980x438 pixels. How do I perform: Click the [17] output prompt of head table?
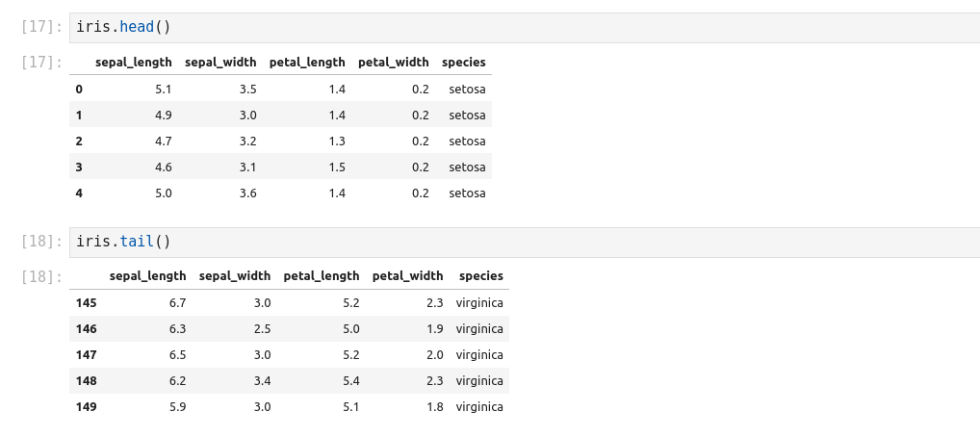[40, 63]
